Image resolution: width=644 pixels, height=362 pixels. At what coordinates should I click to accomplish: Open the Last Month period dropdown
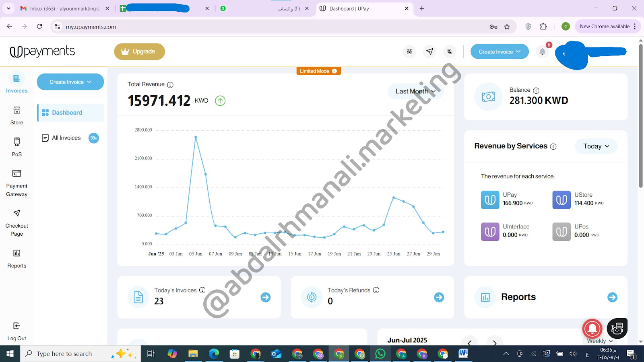point(415,91)
